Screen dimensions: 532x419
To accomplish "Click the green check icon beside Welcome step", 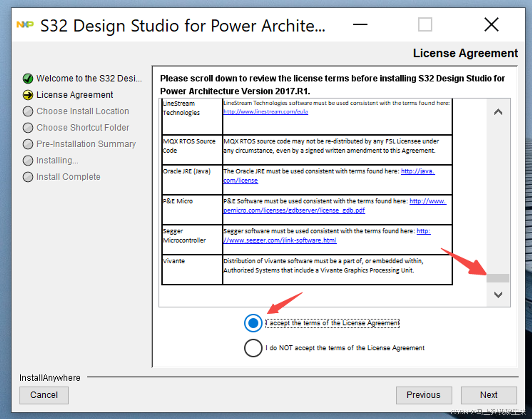I will point(28,79).
